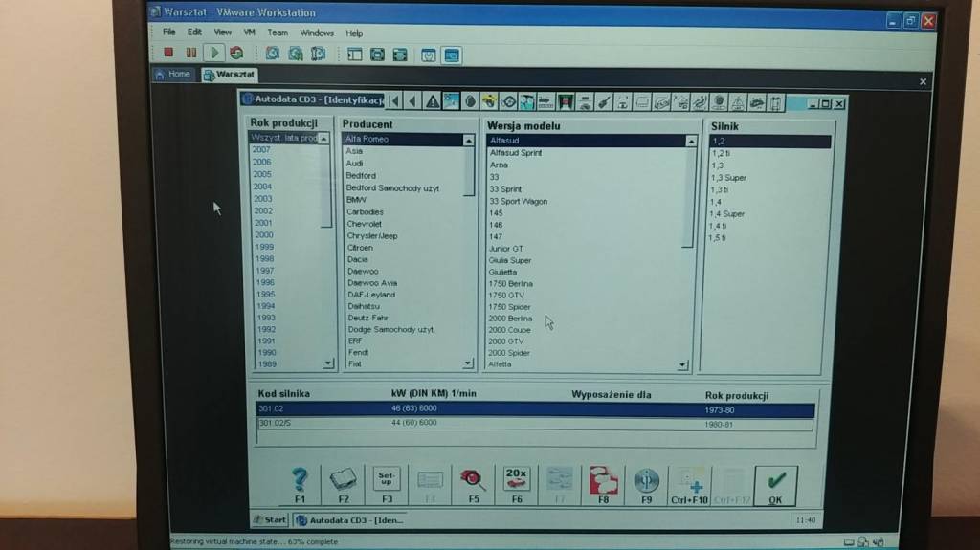
Task: Select Giulietta model version
Action: [x=502, y=272]
